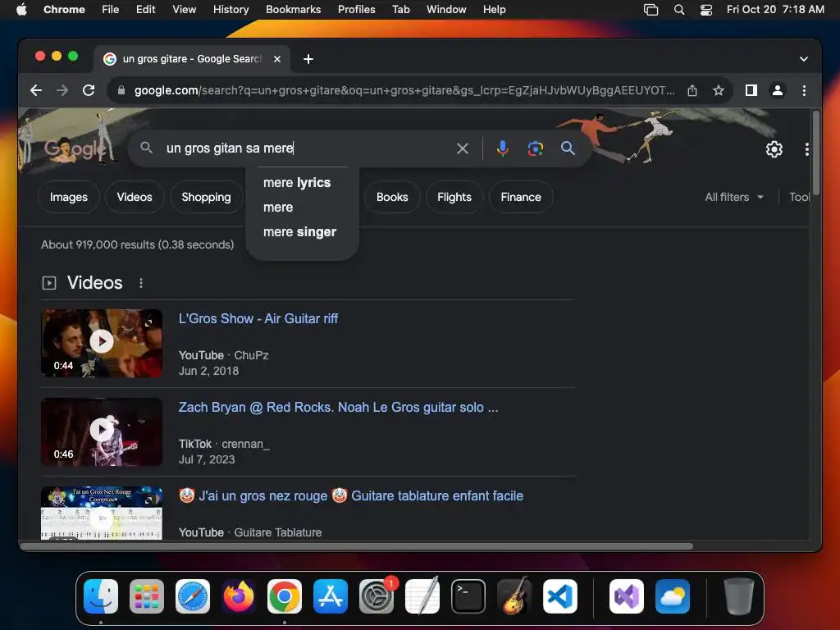
Task: Open the Chrome profile avatar icon
Action: click(x=778, y=90)
